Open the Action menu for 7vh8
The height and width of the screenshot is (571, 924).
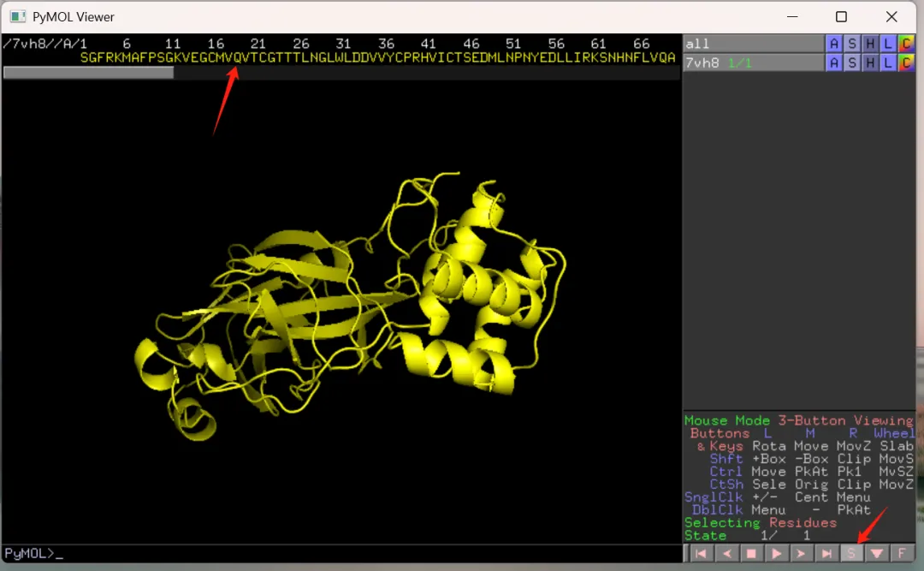834,62
